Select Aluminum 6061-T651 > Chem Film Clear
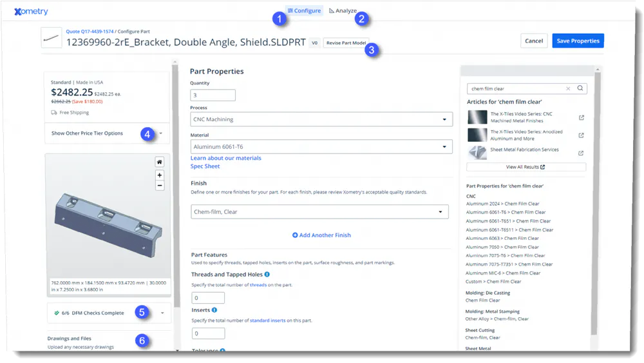The width and height of the screenshot is (644, 363). 508,221
